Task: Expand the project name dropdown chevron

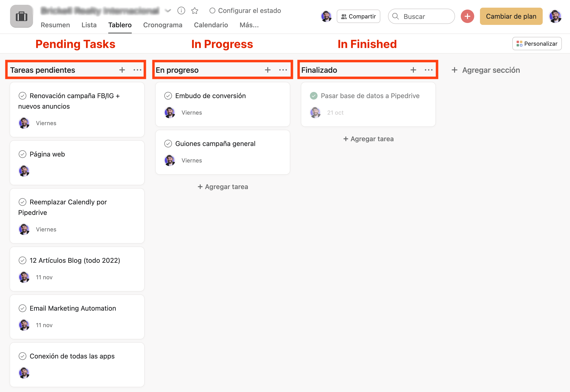Action: click(168, 11)
